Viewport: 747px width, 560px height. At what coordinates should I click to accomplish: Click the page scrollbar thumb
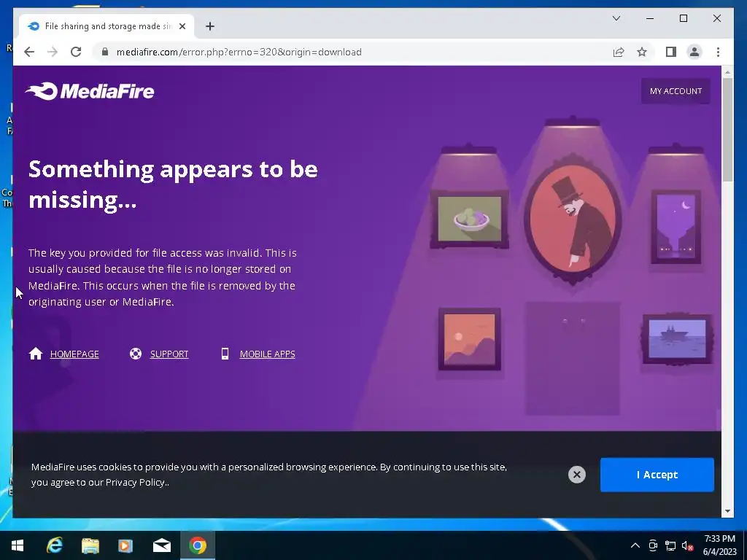727,130
